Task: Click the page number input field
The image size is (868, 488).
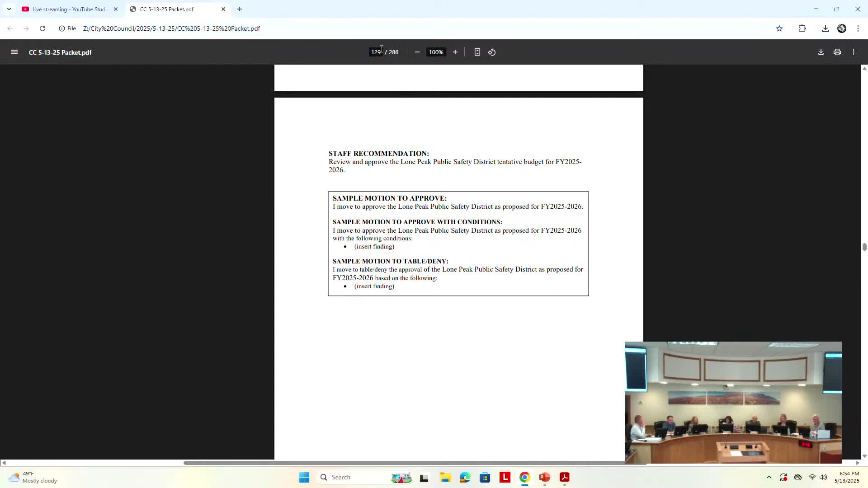Action: 376,52
